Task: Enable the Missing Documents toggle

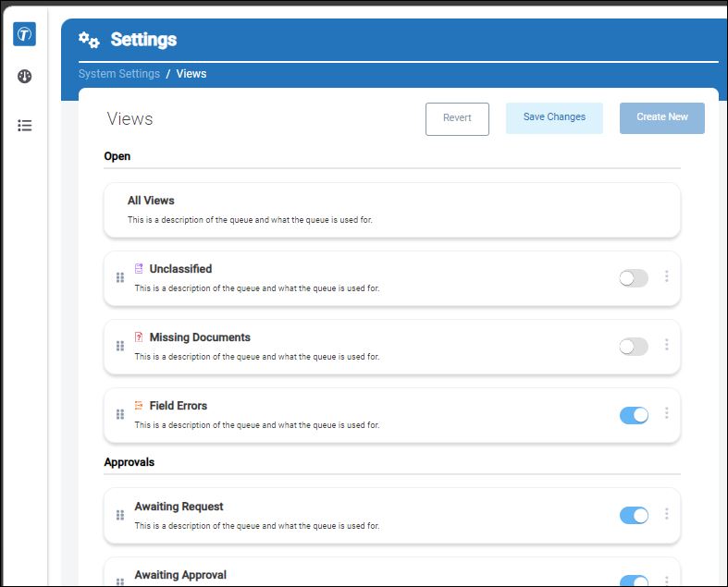Action: click(x=634, y=347)
